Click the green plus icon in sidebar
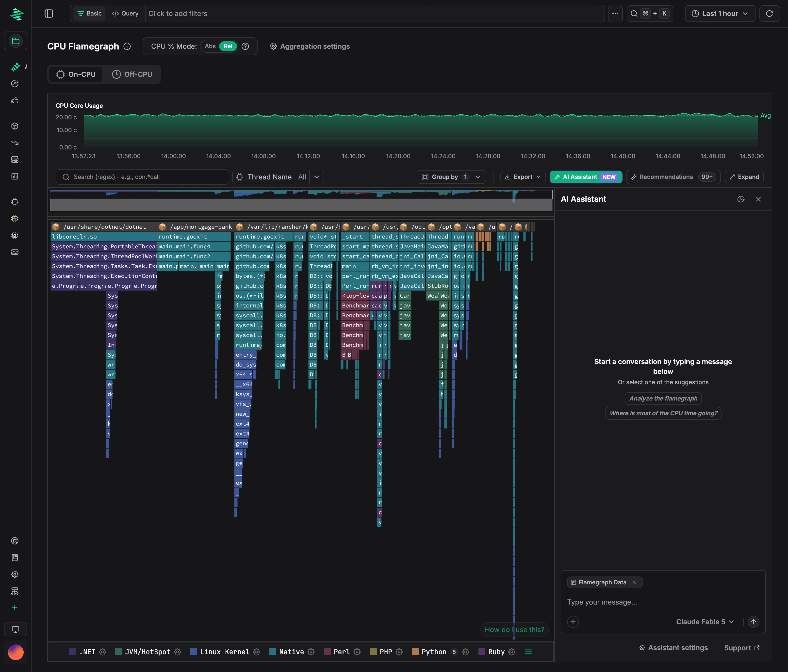The image size is (788, 672). [15, 608]
